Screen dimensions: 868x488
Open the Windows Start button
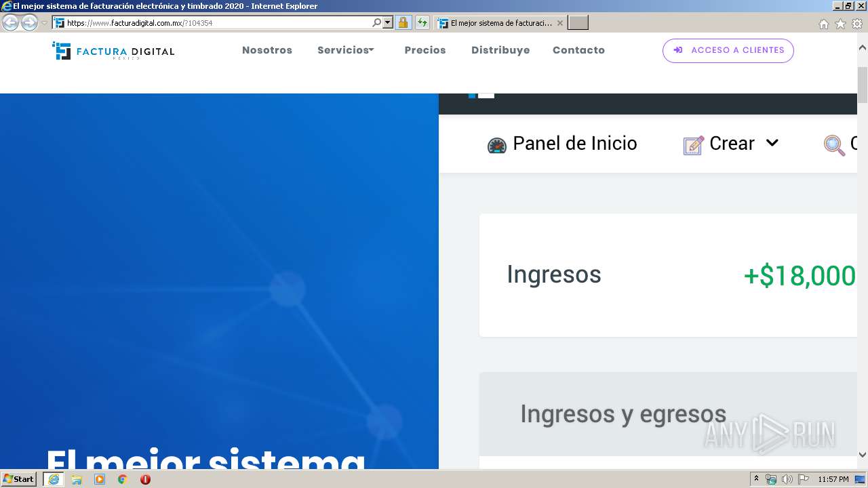click(x=18, y=479)
